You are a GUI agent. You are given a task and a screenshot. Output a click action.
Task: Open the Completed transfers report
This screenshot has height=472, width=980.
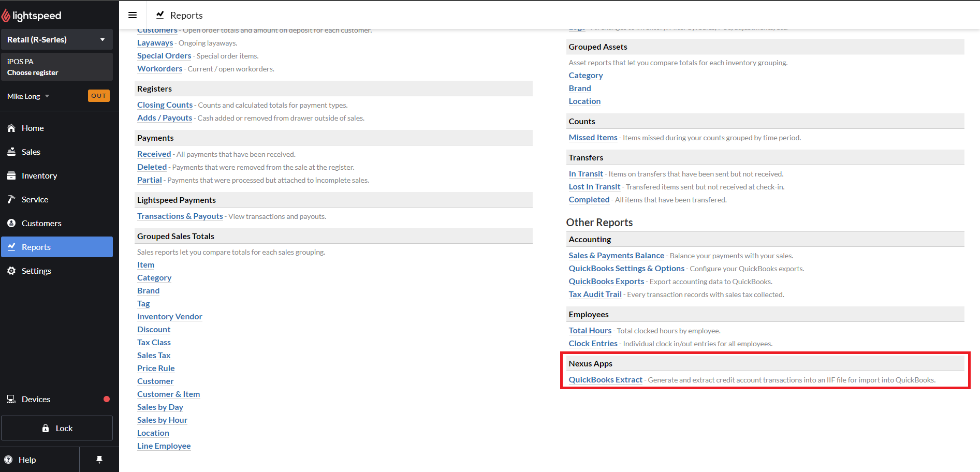(589, 200)
